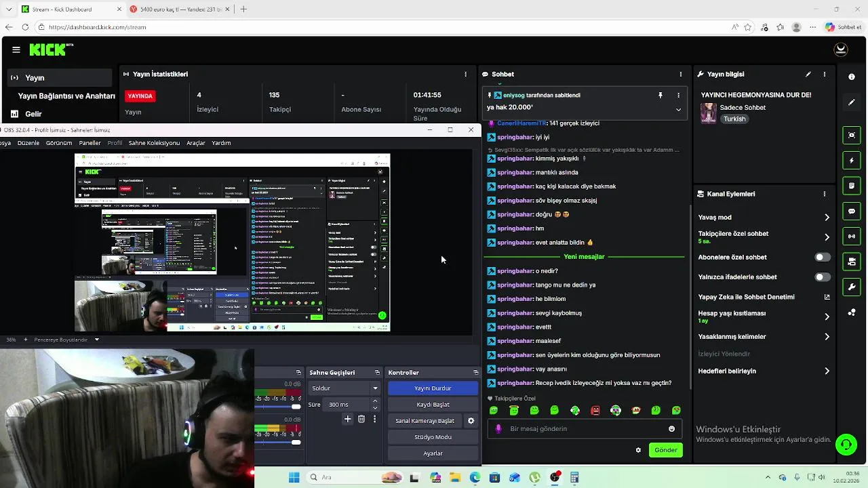Add a scene transition with plus
Image resolution: width=868 pixels, height=488 pixels.
pyautogui.click(x=348, y=419)
